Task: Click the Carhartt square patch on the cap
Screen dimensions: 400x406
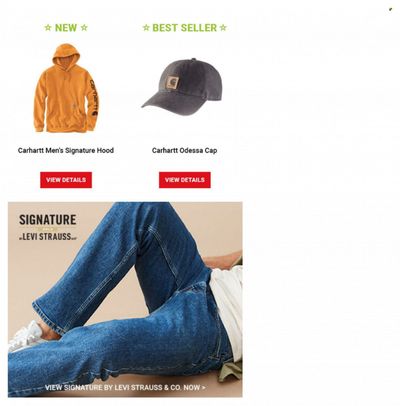Action: pyautogui.click(x=172, y=83)
